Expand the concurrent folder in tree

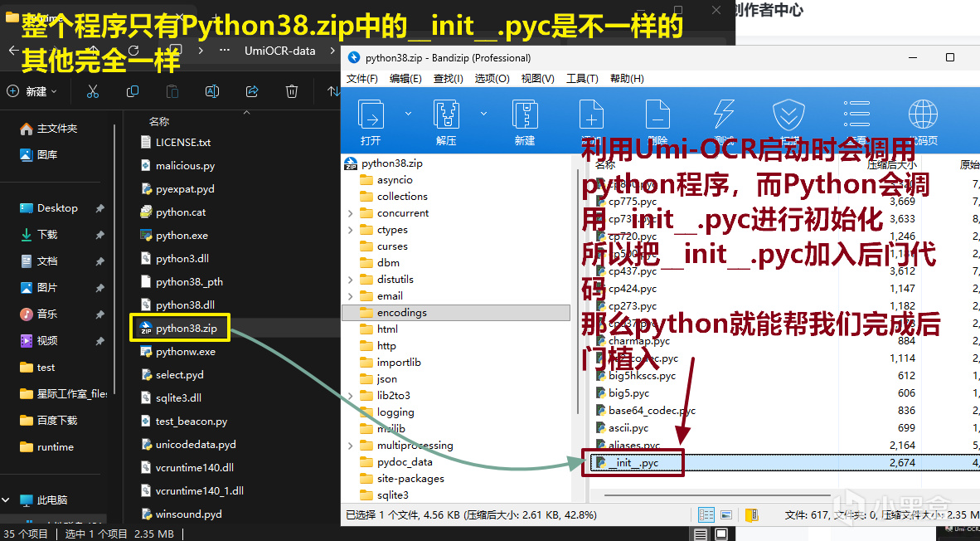click(350, 213)
